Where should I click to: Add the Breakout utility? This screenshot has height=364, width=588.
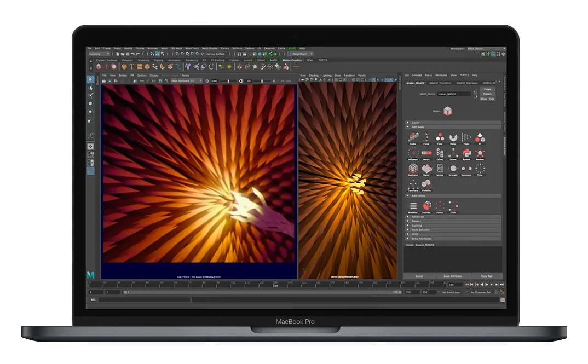tap(413, 207)
